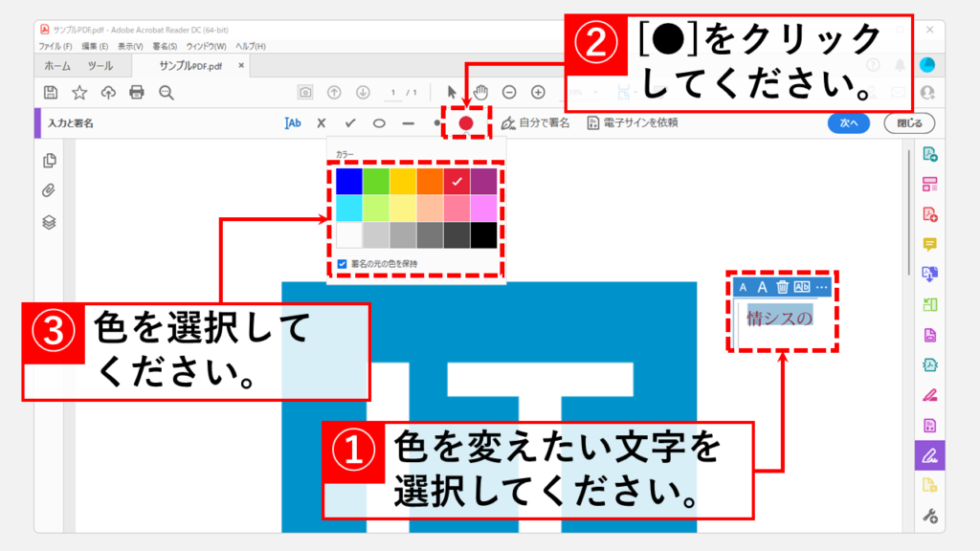Screen dimensions: 980x551
Task: Switch to the ツール tab
Action: coord(100,66)
